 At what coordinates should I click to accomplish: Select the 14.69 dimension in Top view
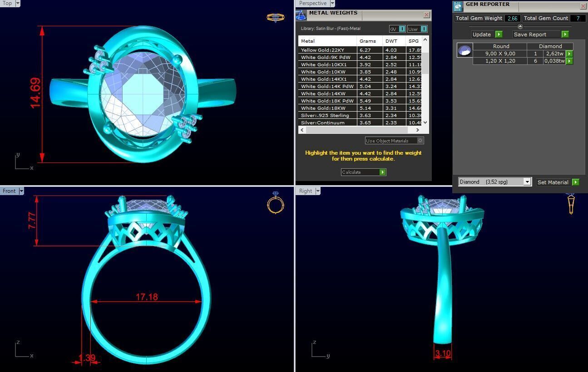point(36,93)
